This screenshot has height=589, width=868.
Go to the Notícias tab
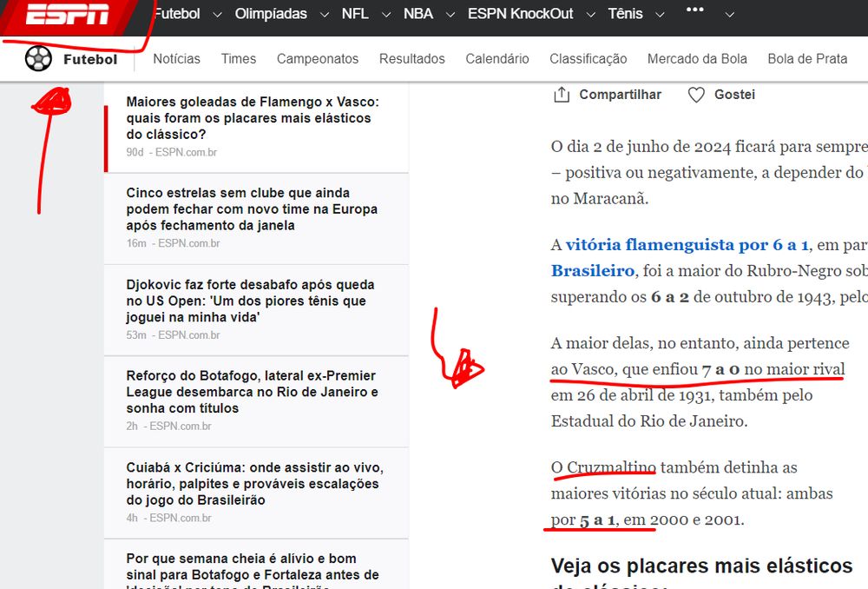click(176, 59)
